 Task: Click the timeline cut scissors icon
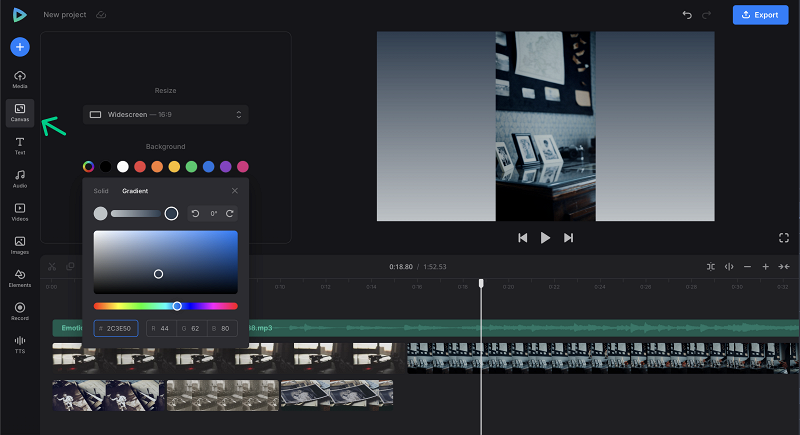[x=52, y=267]
